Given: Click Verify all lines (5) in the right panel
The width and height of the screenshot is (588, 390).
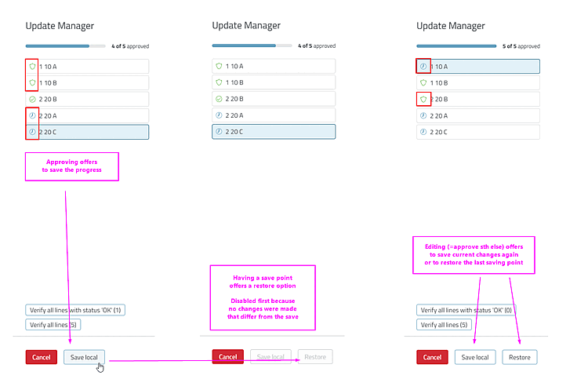Looking at the screenshot, I should click(444, 325).
